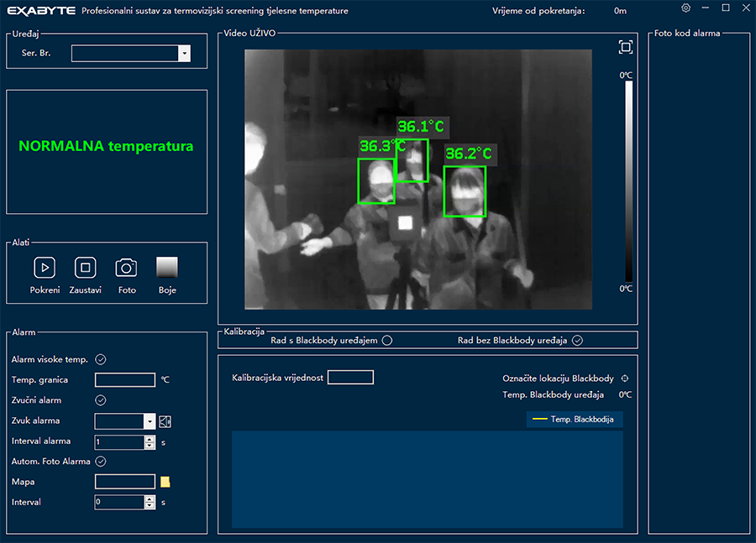Click the Temp. granica input field
Screen dimensions: 756x543
125,380
